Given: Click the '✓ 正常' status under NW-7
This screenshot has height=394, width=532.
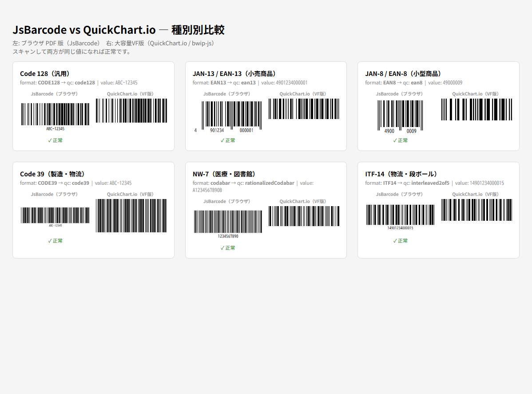Looking at the screenshot, I should click(228, 248).
